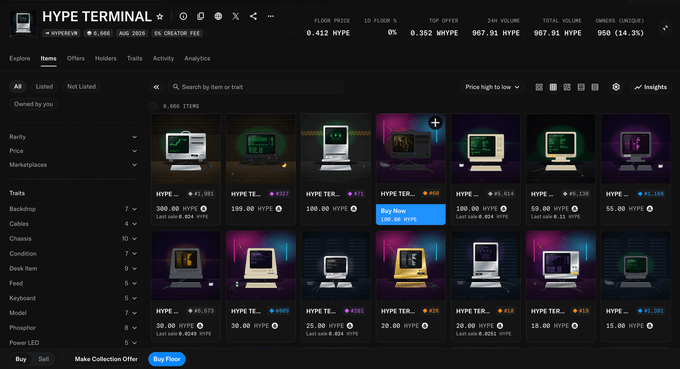Add item #60 to cart with plus
Screen dimensions: 680x369
[x=435, y=123]
